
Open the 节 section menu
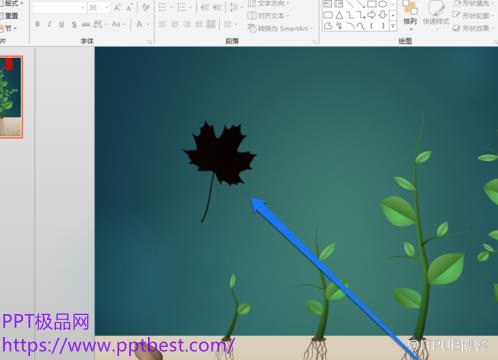9,28
